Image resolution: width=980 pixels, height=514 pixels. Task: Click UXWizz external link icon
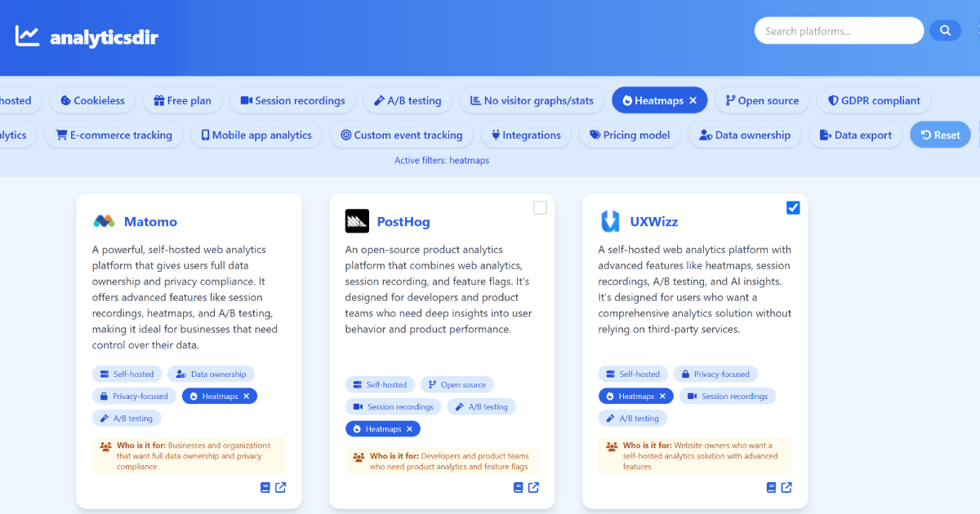786,488
